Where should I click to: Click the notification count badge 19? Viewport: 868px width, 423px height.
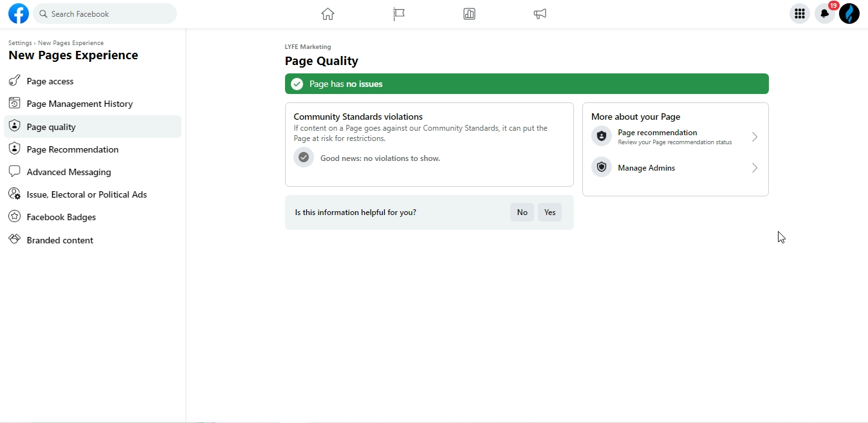click(x=833, y=5)
